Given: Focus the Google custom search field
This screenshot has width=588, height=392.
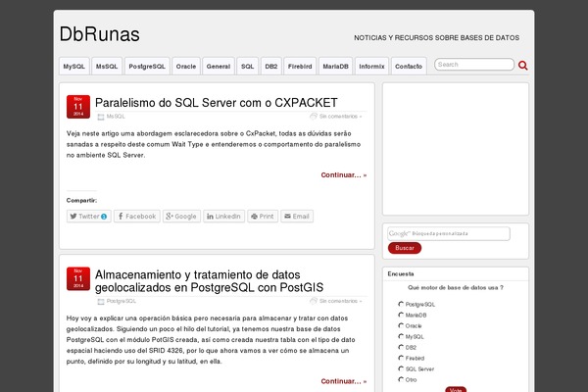Looking at the screenshot, I should (449, 233).
